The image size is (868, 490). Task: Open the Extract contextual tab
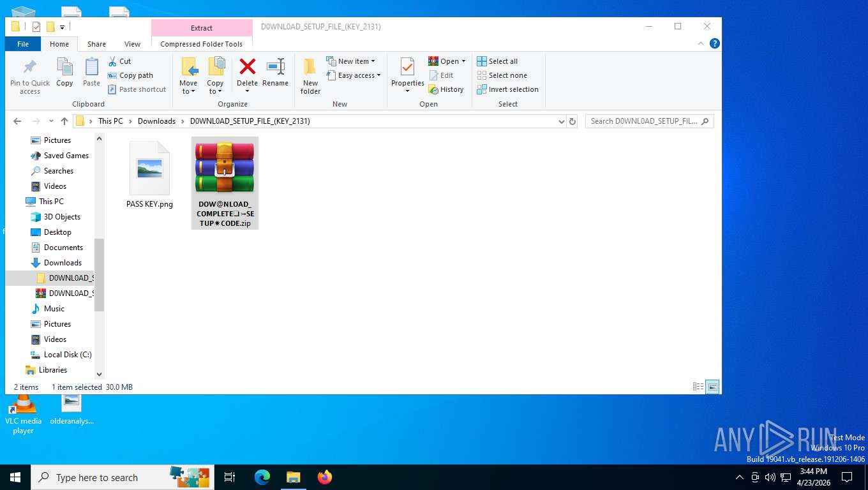click(x=202, y=28)
